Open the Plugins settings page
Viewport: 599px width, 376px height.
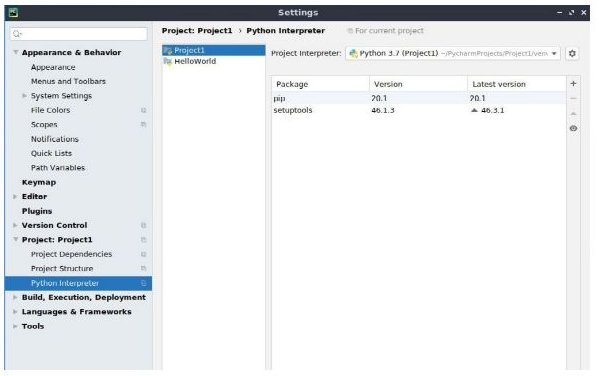coord(37,211)
